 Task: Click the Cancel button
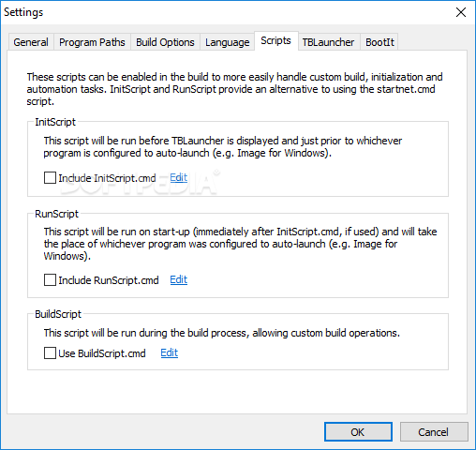434,432
